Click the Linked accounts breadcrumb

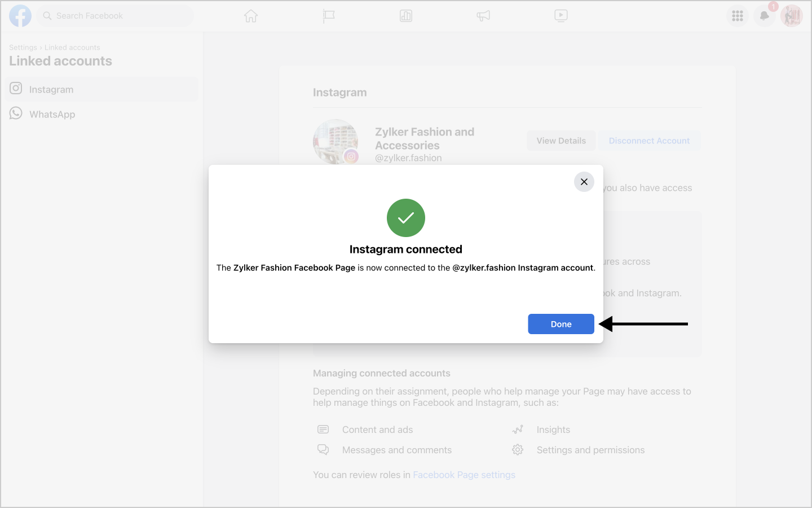(72, 47)
